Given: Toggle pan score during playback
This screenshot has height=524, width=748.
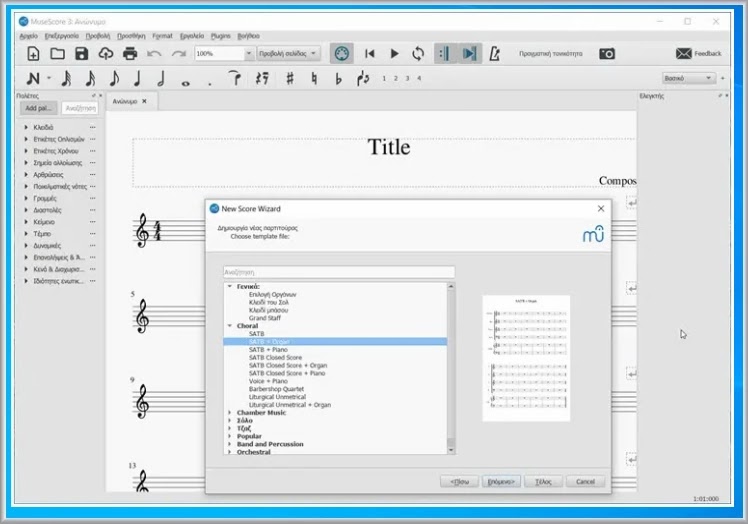Looking at the screenshot, I should 469,53.
